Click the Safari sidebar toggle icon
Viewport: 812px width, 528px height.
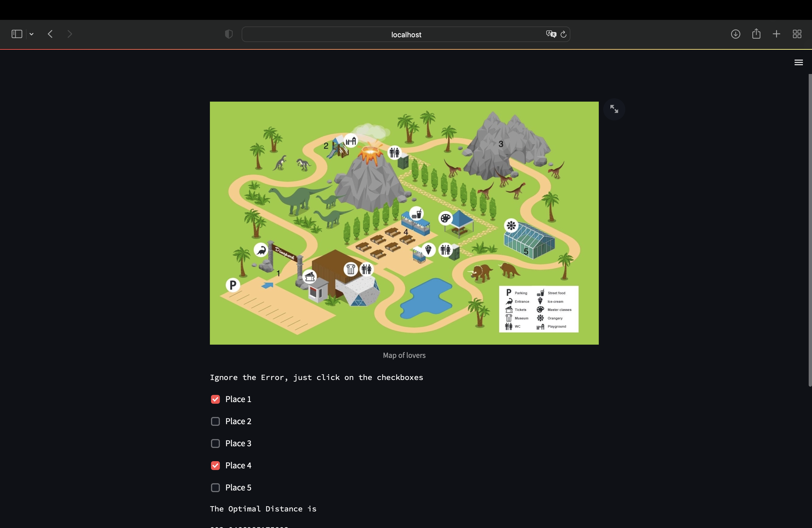(x=17, y=34)
